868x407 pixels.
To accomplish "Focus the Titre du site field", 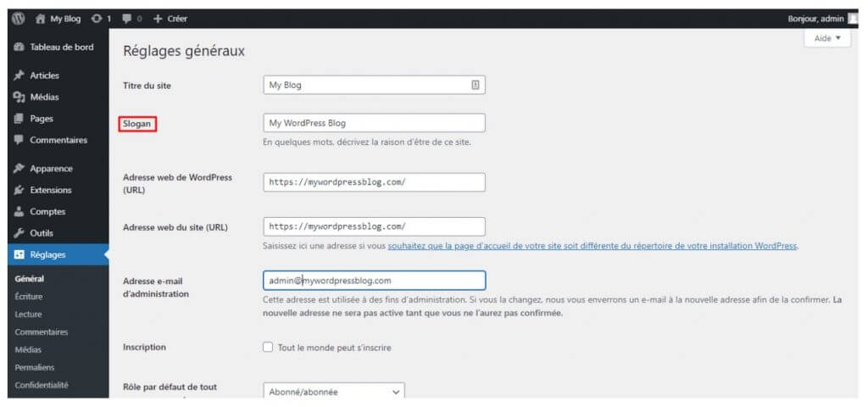I will pyautogui.click(x=374, y=85).
